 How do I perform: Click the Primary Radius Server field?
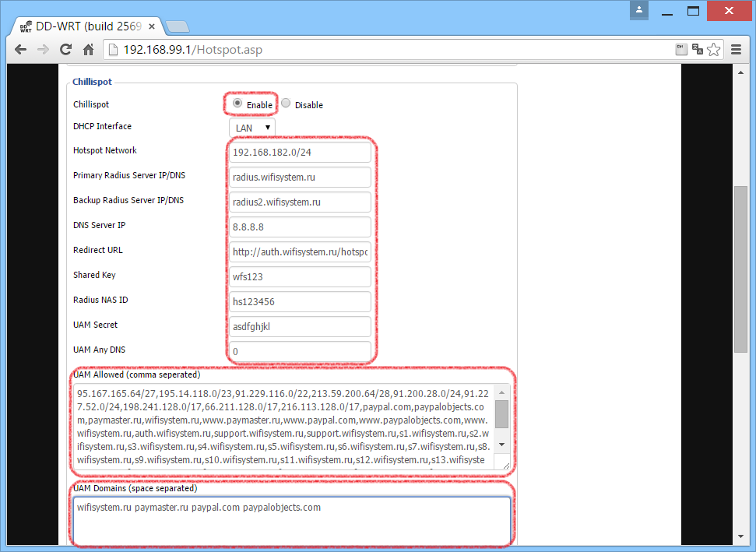[x=300, y=178]
